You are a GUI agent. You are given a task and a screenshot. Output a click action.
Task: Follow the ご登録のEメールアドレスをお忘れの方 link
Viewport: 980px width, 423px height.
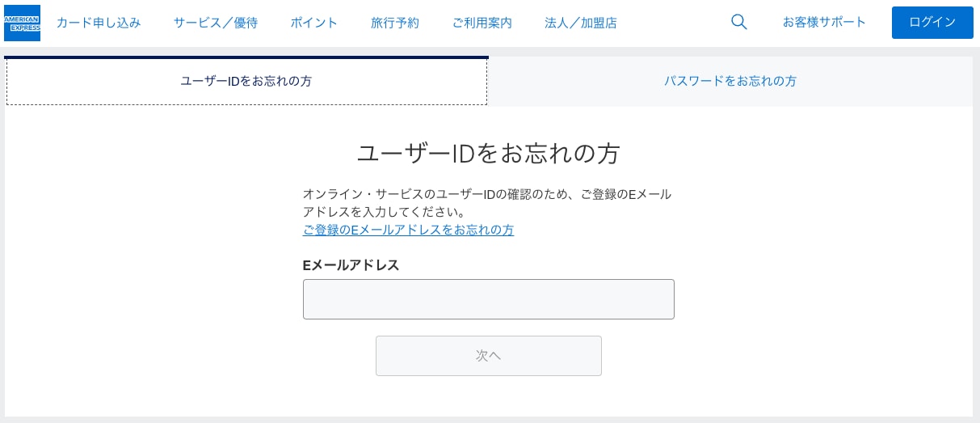point(408,230)
